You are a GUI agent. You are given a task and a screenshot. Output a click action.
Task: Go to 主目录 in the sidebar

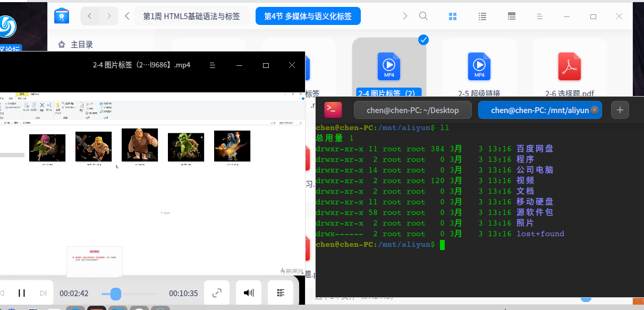click(x=82, y=45)
